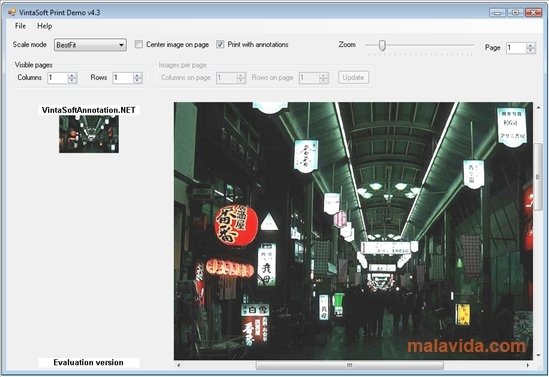Click the horizontal scrollbar right arrow

point(528,365)
